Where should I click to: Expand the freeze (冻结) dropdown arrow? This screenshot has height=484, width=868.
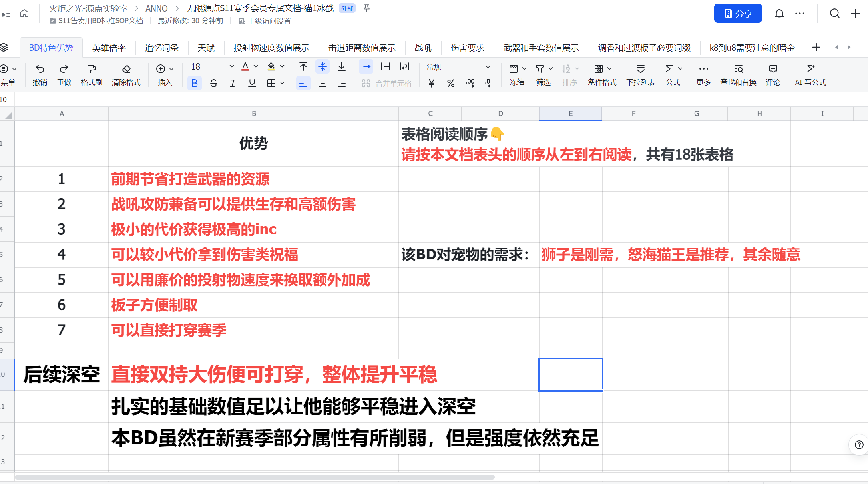pos(524,68)
